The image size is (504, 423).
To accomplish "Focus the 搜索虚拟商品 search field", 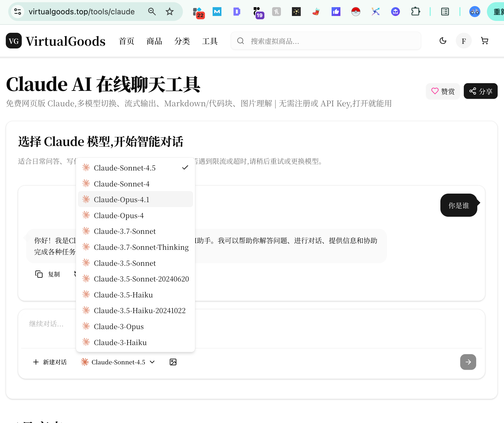I will click(330, 41).
